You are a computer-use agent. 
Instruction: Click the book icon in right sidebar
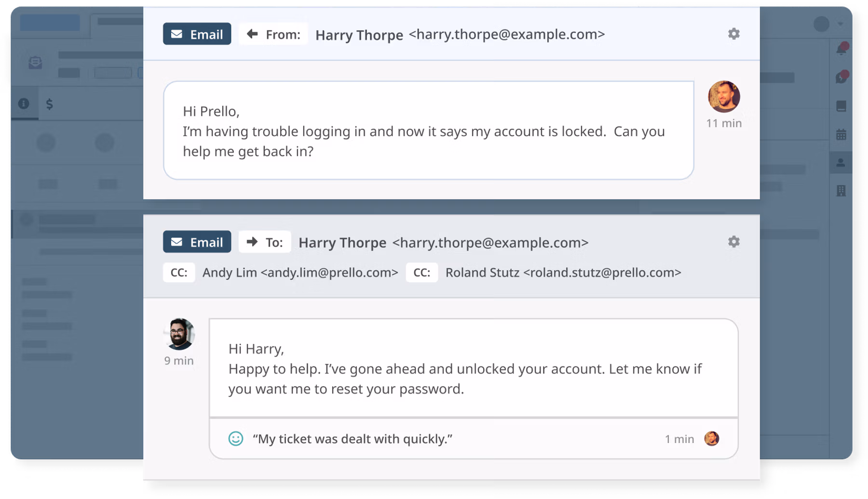point(841,106)
